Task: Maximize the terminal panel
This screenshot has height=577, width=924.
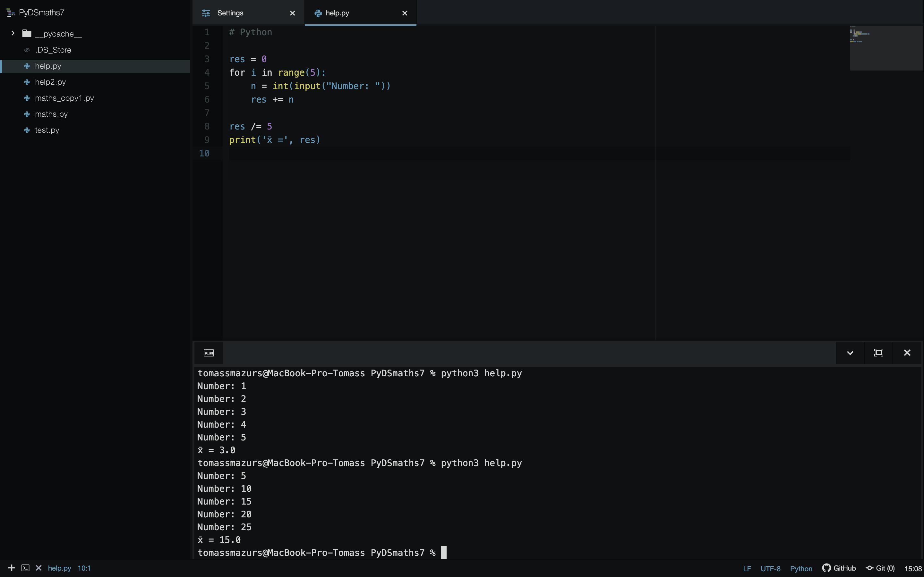Action: pyautogui.click(x=878, y=353)
